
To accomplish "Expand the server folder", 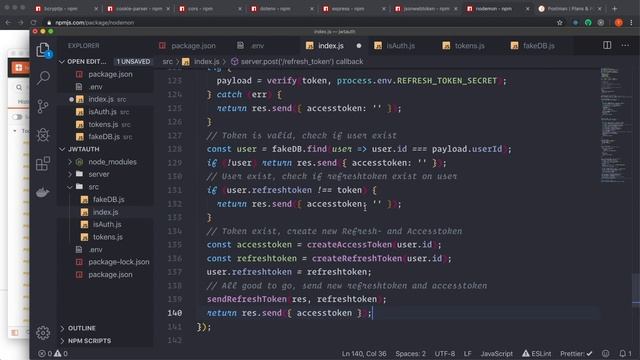I will coord(70,174).
